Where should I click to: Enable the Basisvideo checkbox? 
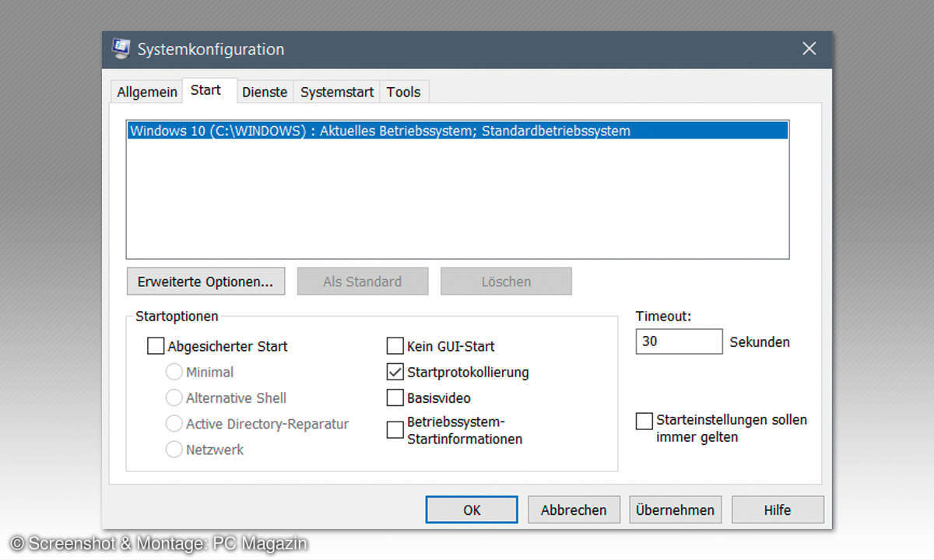click(395, 398)
